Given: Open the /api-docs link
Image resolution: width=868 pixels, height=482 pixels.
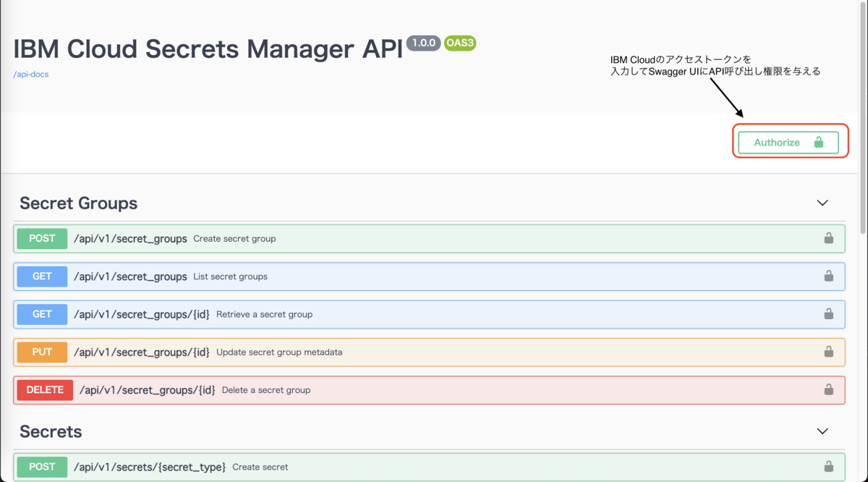Looking at the screenshot, I should click(30, 73).
